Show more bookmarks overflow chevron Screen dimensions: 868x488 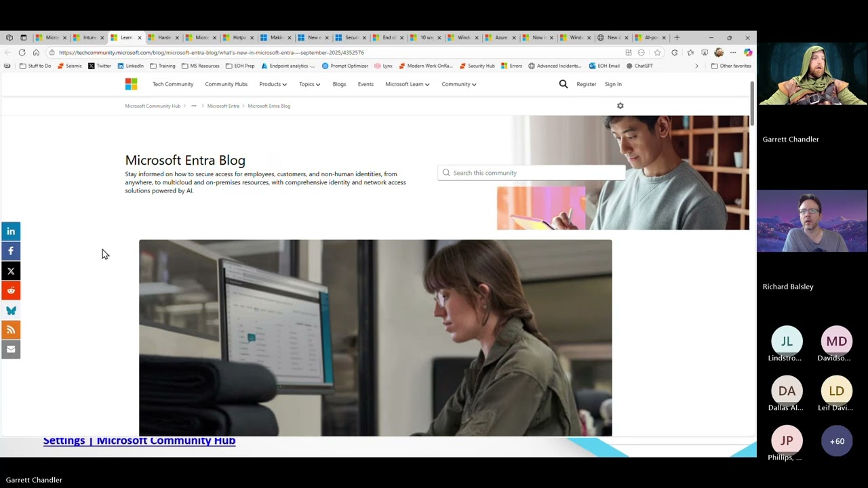(696, 66)
